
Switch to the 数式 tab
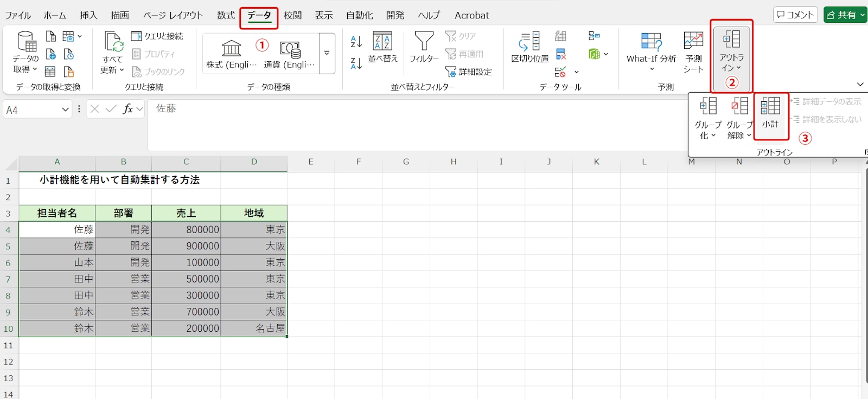coord(226,15)
